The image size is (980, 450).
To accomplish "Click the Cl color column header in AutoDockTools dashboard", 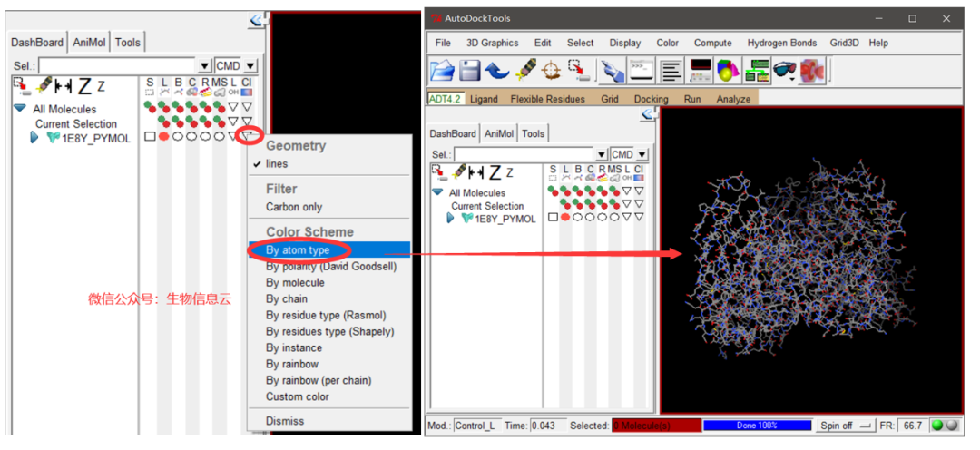I will [x=638, y=173].
